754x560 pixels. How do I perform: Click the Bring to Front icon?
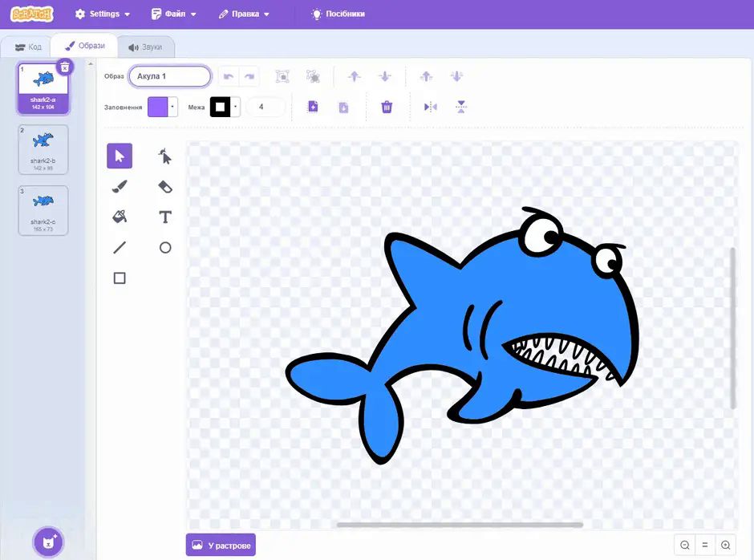(427, 76)
